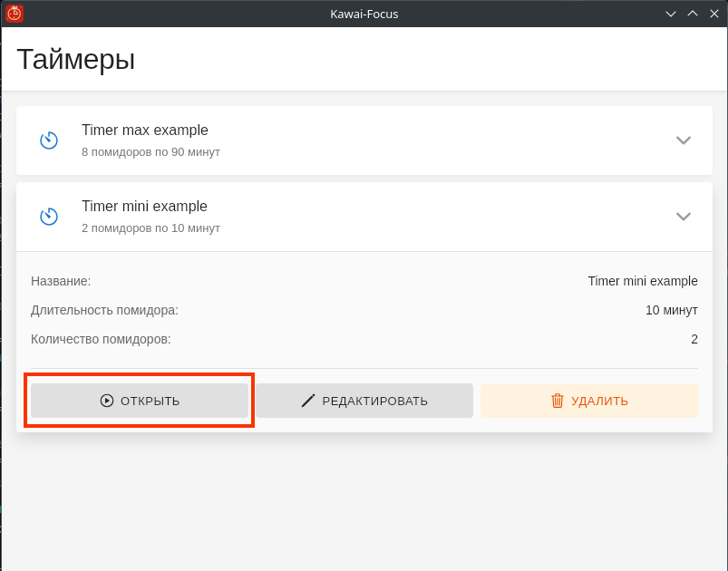
Task: Expand Timer max example with its chevron
Action: (684, 140)
